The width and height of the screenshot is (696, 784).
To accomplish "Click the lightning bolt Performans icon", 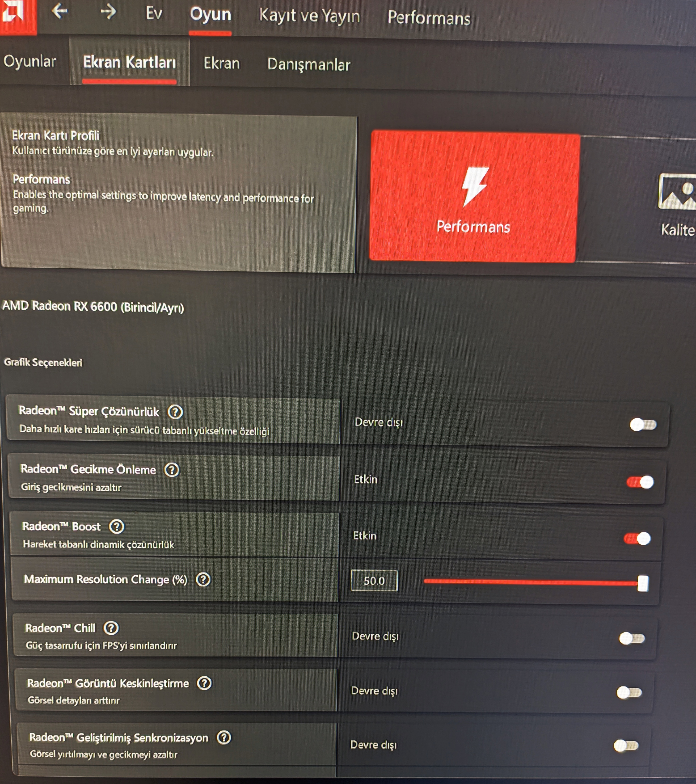I will (475, 186).
